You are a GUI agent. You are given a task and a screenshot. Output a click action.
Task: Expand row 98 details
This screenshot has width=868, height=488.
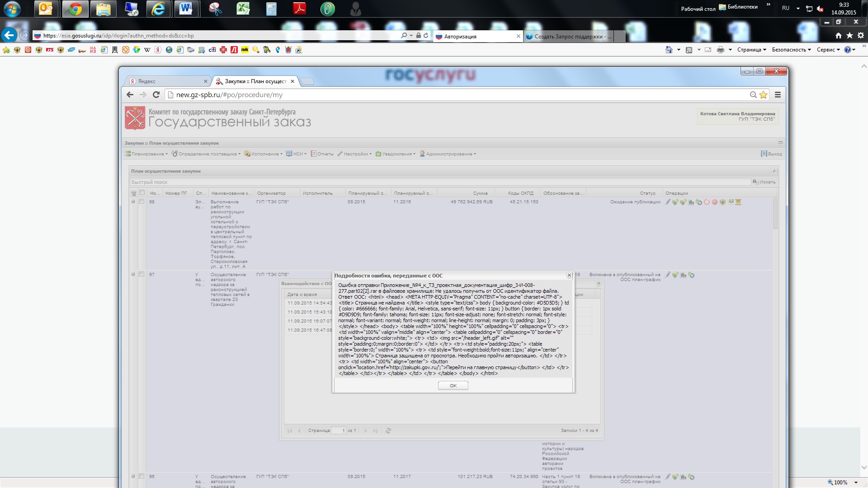tap(133, 202)
